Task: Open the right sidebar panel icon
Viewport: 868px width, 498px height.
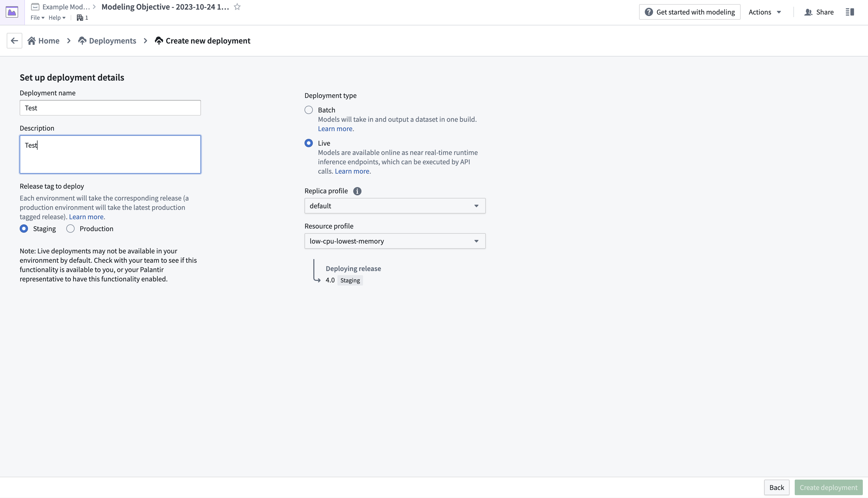Action: click(x=850, y=12)
